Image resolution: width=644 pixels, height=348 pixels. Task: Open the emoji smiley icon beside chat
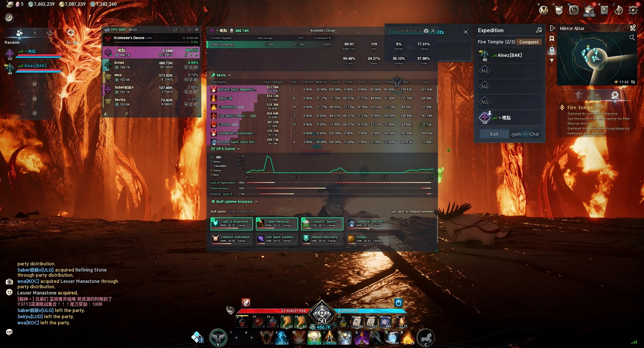point(9,292)
